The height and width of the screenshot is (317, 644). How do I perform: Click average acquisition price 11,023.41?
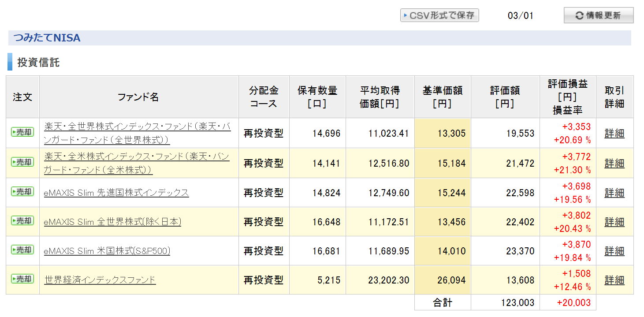point(389,134)
